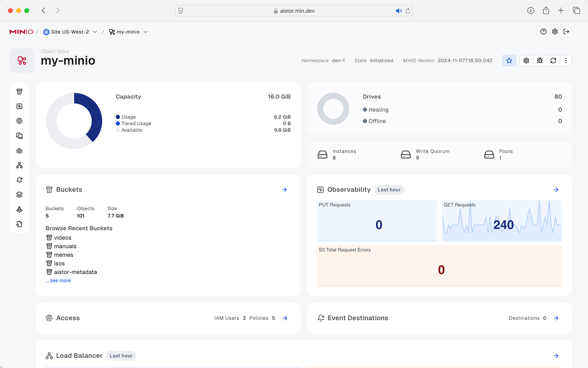Click the cone-shaped sidebar icon
The width and height of the screenshot is (588, 368).
(19, 209)
